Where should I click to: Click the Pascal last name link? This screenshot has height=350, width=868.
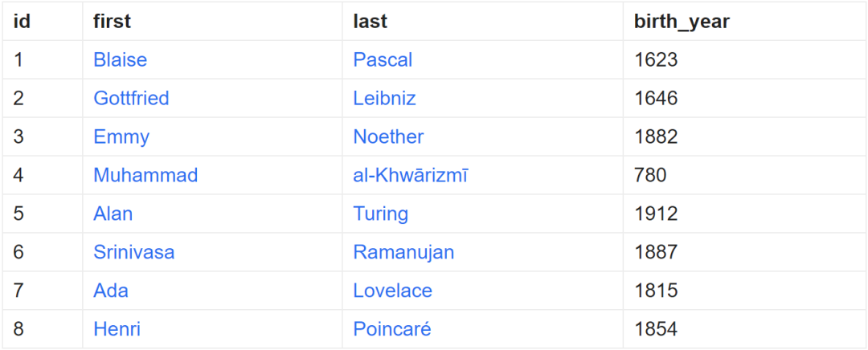click(x=383, y=60)
